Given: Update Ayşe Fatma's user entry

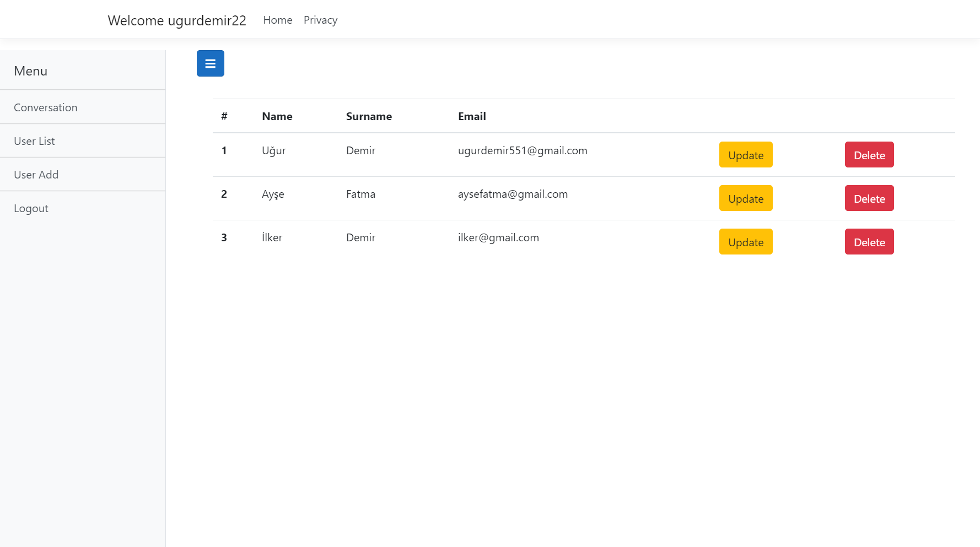Looking at the screenshot, I should 746,198.
